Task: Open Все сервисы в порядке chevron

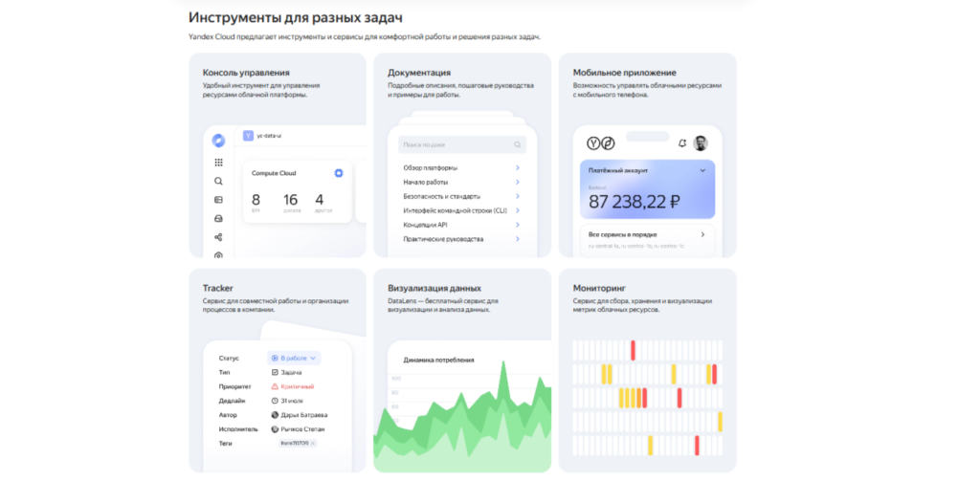Action: [702, 235]
